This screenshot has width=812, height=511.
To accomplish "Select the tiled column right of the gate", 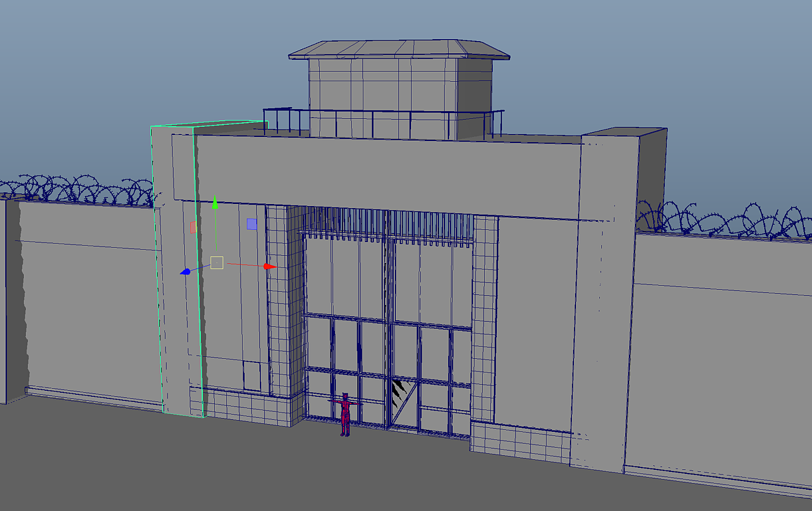I will point(484,320).
